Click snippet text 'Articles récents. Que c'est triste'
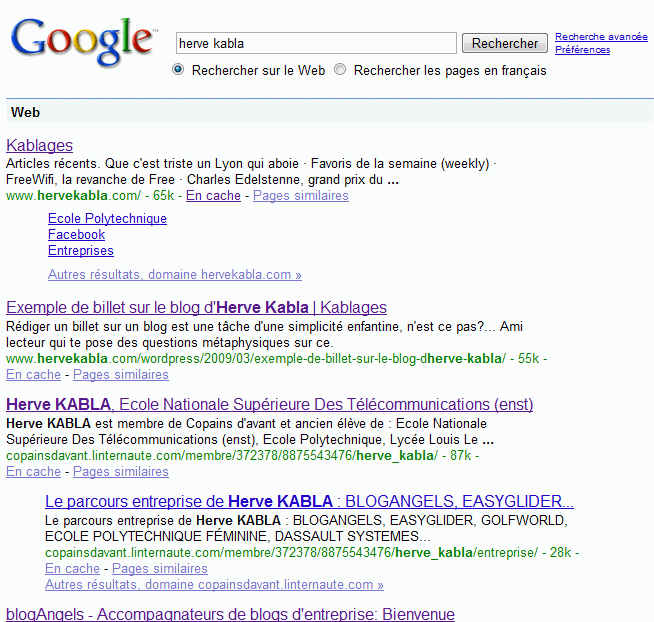 tap(152, 163)
